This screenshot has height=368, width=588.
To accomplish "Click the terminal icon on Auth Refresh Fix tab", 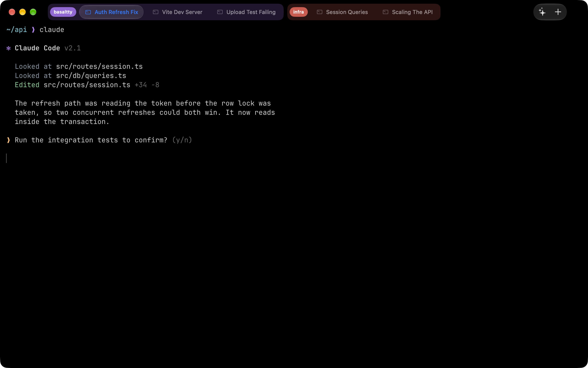I will pyautogui.click(x=88, y=12).
